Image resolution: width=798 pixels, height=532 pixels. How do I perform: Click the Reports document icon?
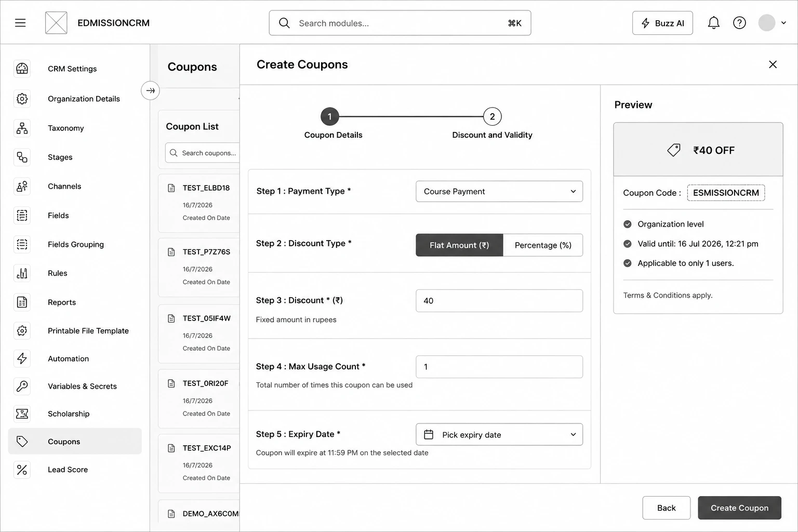pyautogui.click(x=22, y=302)
